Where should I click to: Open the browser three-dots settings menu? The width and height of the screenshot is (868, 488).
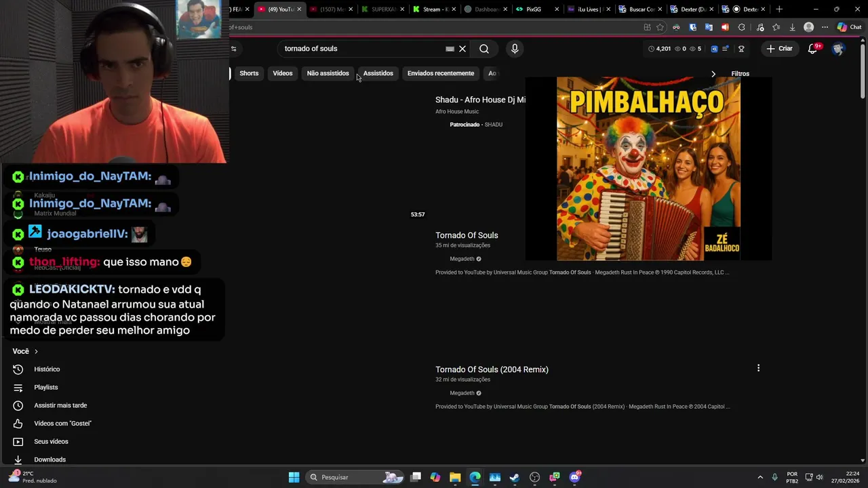[825, 27]
